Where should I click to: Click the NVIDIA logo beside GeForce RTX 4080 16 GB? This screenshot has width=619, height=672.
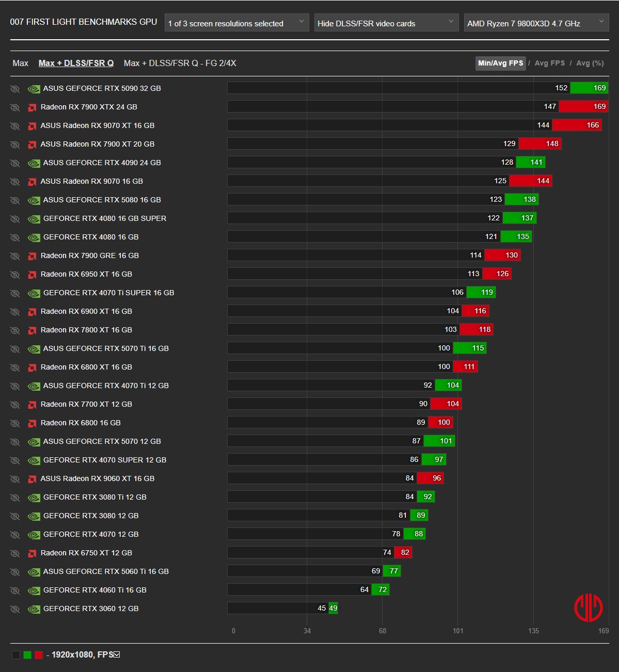[x=34, y=237]
